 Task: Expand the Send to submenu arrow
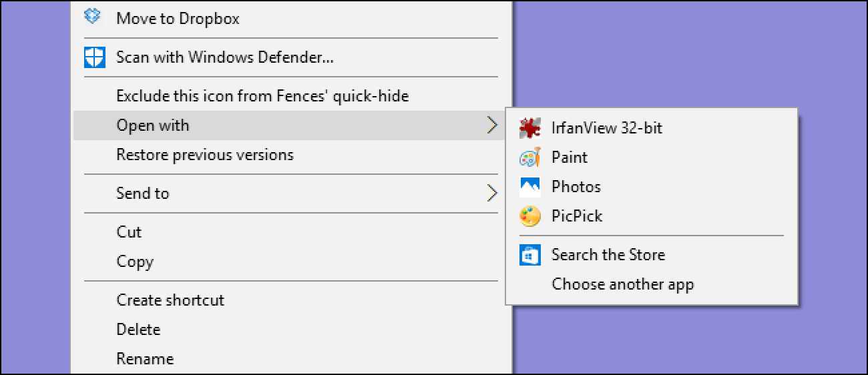pos(492,194)
